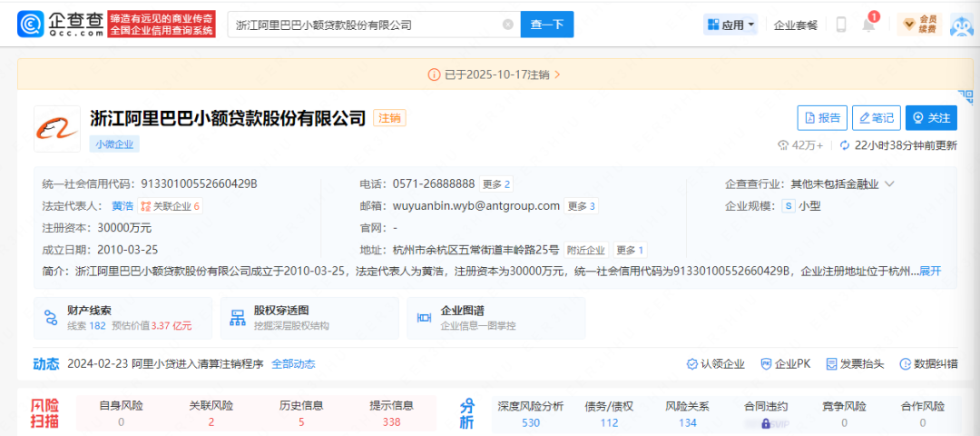Expand 更多 2 phone numbers
980x436 pixels.
coord(495,184)
